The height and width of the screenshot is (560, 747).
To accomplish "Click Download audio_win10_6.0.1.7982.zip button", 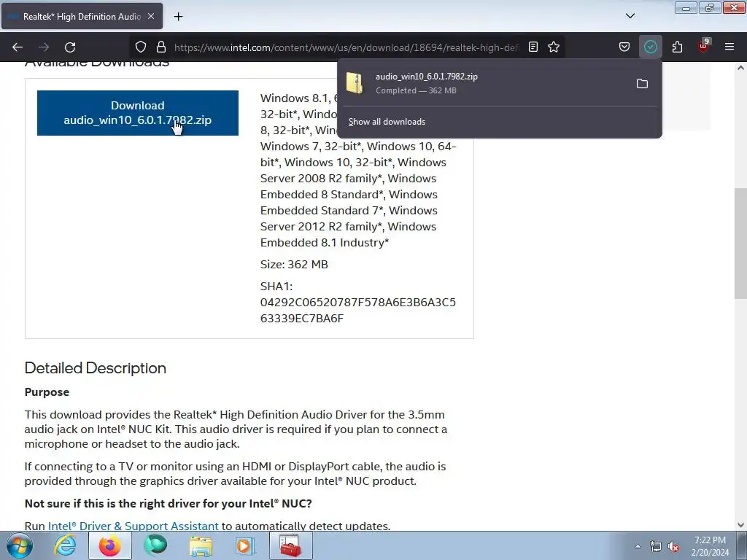I will [x=138, y=113].
